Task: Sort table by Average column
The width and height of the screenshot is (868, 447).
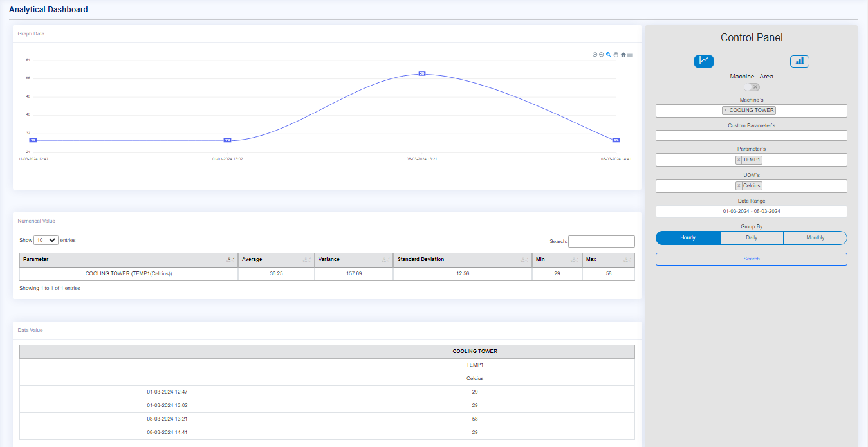Action: 276,260
